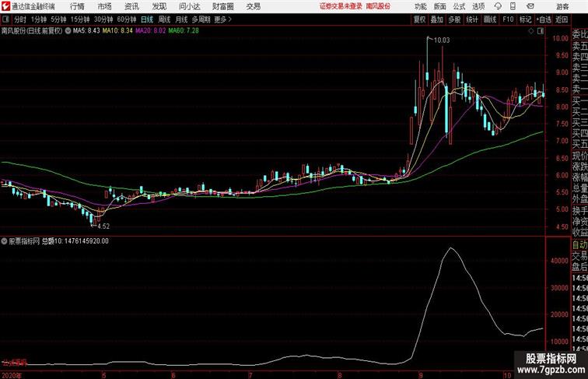Click the MA5: 8.43 indicator label
Screen dimensions: 588x379
tap(86, 31)
